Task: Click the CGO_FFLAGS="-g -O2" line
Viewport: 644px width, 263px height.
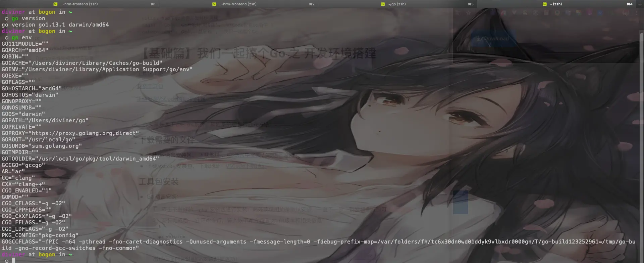Action: [x=33, y=223]
